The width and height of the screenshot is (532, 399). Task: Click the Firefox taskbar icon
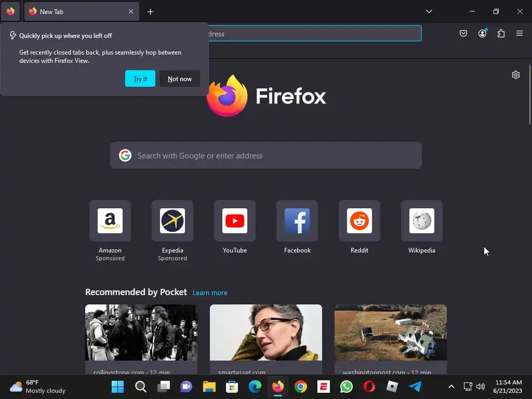click(x=278, y=387)
